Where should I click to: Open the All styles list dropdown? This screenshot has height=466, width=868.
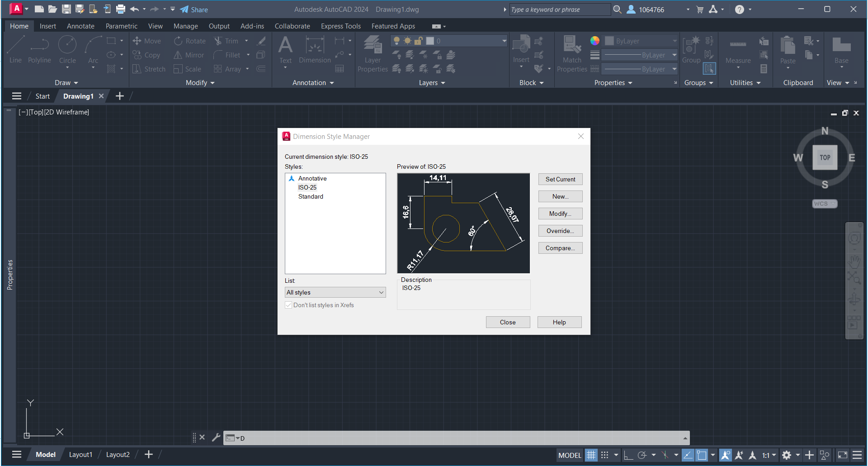[335, 293]
